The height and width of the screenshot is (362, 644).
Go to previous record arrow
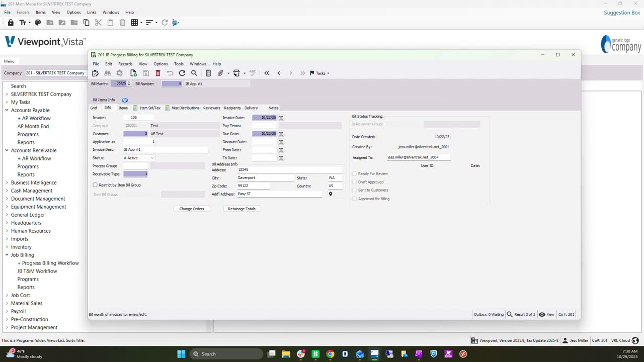tap(279, 73)
